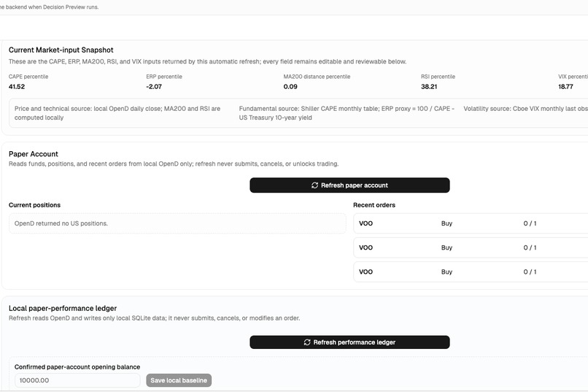Screen dimensions: 588x392
Task: Click 'OpenD returned no US positions.' message
Action: (x=61, y=223)
